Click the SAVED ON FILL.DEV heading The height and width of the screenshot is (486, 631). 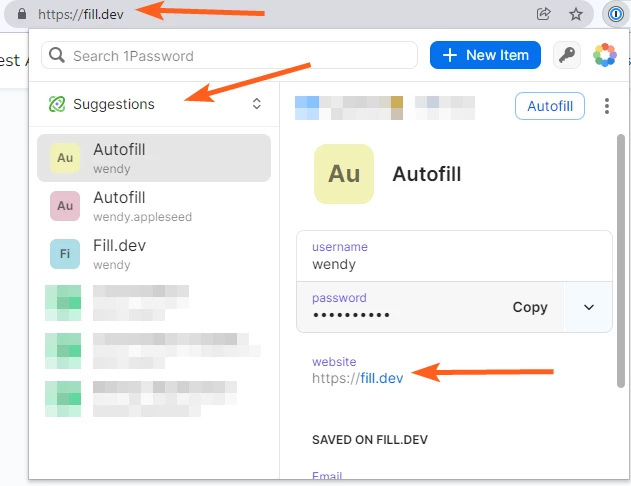370,440
